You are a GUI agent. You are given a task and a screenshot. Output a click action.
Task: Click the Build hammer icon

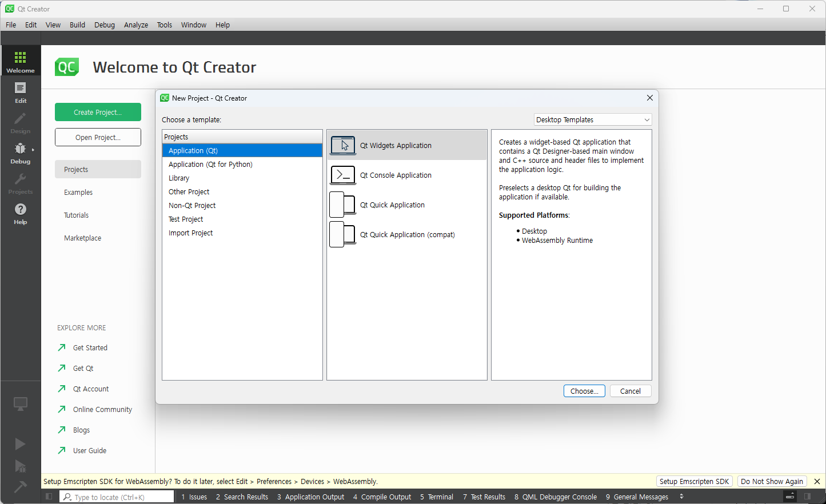pyautogui.click(x=20, y=487)
